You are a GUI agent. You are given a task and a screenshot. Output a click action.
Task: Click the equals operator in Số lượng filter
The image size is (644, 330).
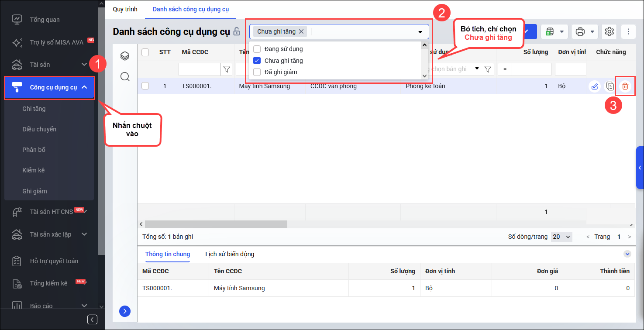[x=505, y=69]
